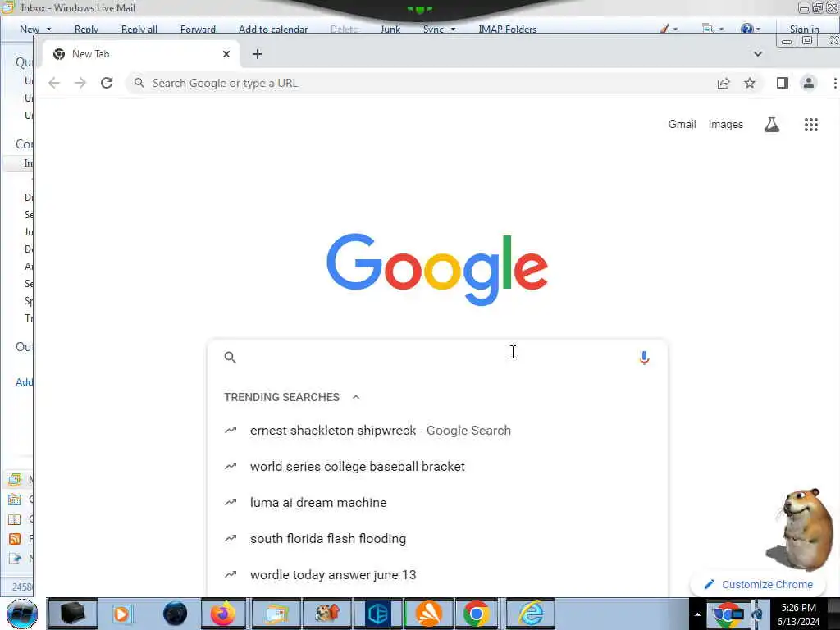Click Sign in within Live Mail
This screenshot has height=630, width=840.
804,30
